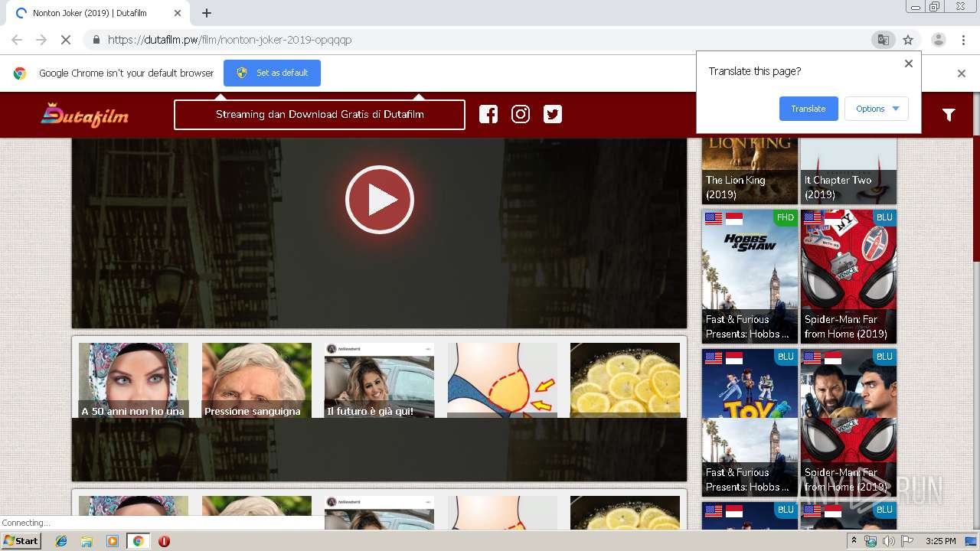
Task: Open Chrome profile avatar
Action: coord(938,40)
